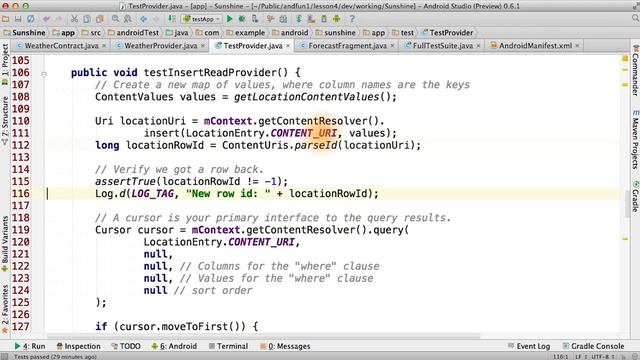Collapse the testInsertReadProvider method fold marker
Image resolution: width=640 pixels, height=360 pixels.
(44, 74)
